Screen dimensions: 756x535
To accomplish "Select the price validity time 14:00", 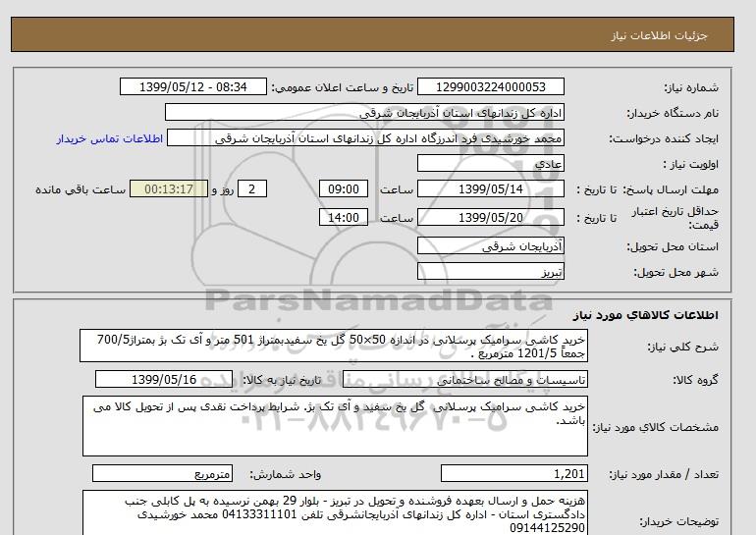I will tap(344, 218).
